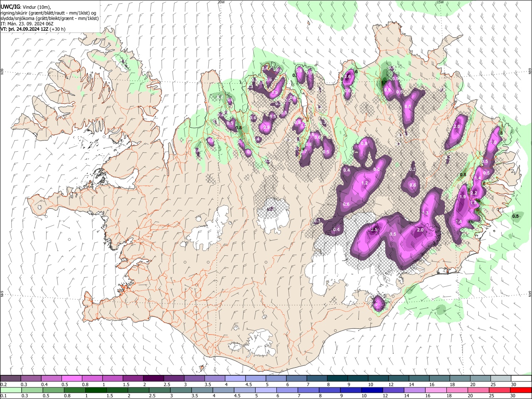The image size is (532, 399).
Task: Click the '1.3' precipitation value on the map
Action: (x=425, y=213)
